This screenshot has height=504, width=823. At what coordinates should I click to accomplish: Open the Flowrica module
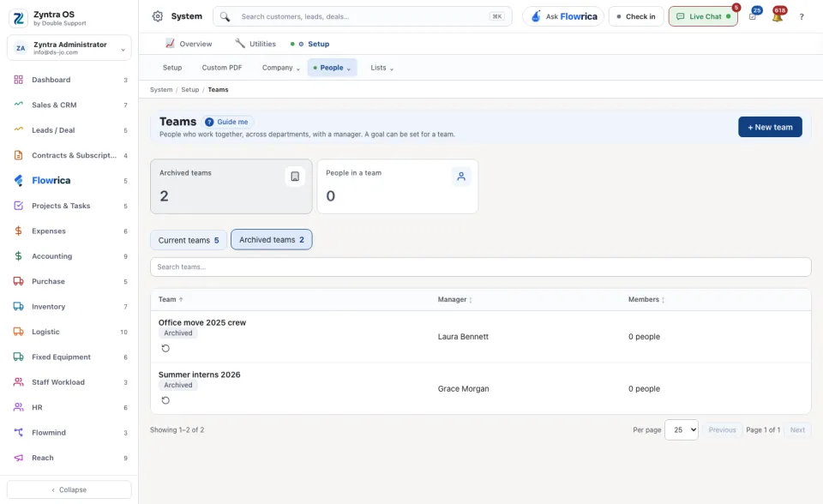tap(69, 181)
